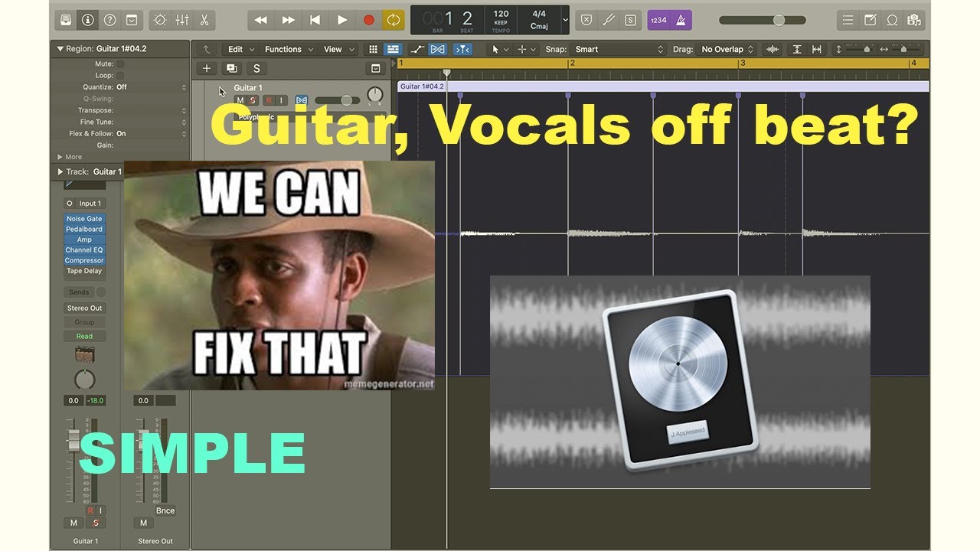This screenshot has height=551, width=980.
Task: Open Quick Help question mark button
Action: 109,20
